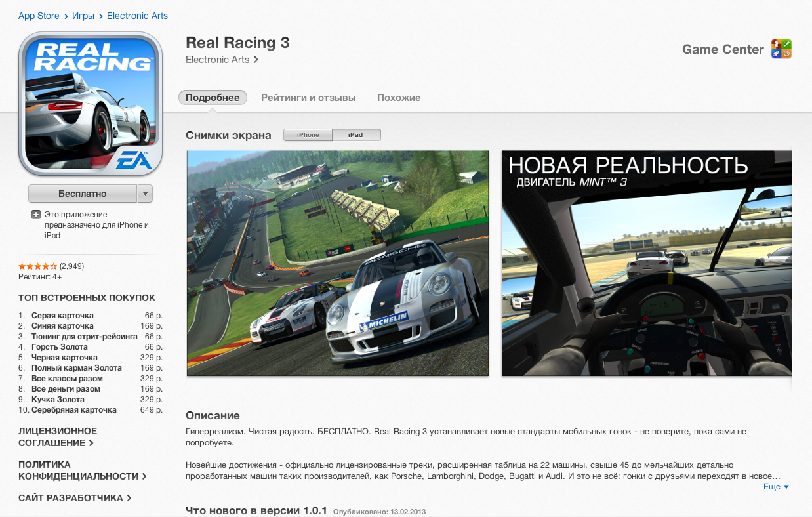
Task: Show iPhone screenshots
Action: [x=308, y=135]
